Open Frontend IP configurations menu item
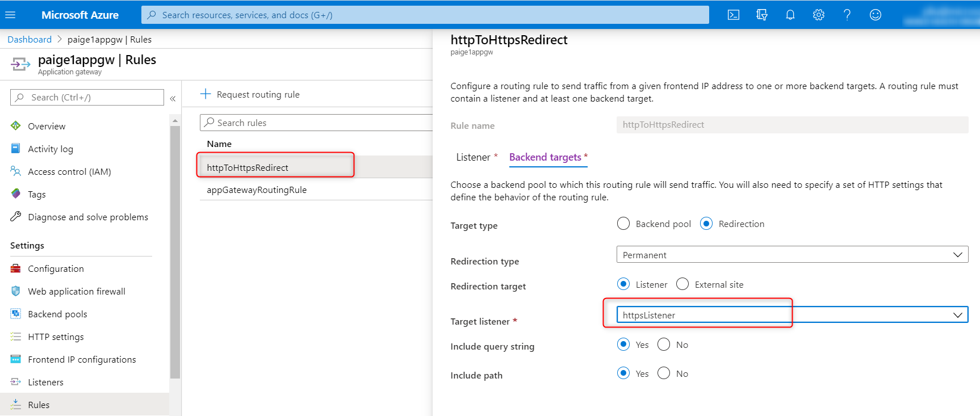Image resolution: width=980 pixels, height=416 pixels. [82, 359]
